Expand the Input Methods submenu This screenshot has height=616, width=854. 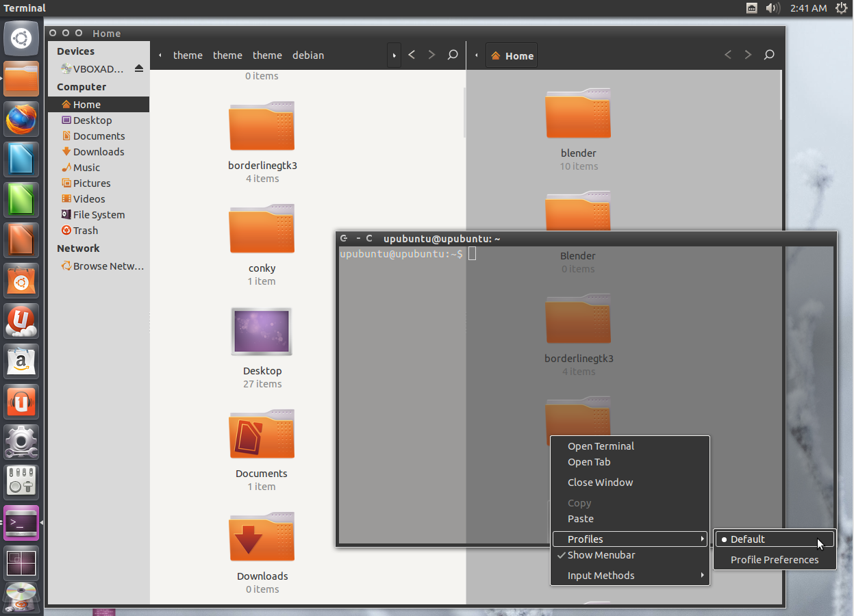click(x=630, y=576)
